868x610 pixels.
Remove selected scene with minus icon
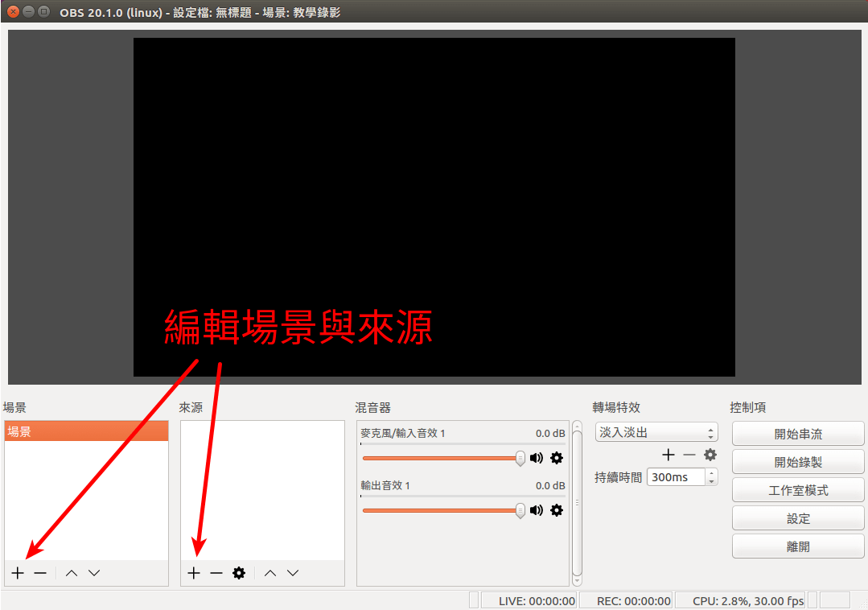(40, 573)
